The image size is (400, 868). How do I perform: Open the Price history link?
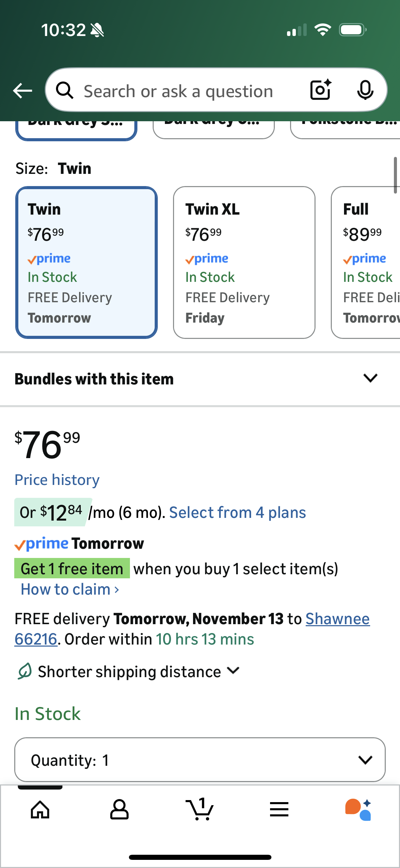pos(57,480)
